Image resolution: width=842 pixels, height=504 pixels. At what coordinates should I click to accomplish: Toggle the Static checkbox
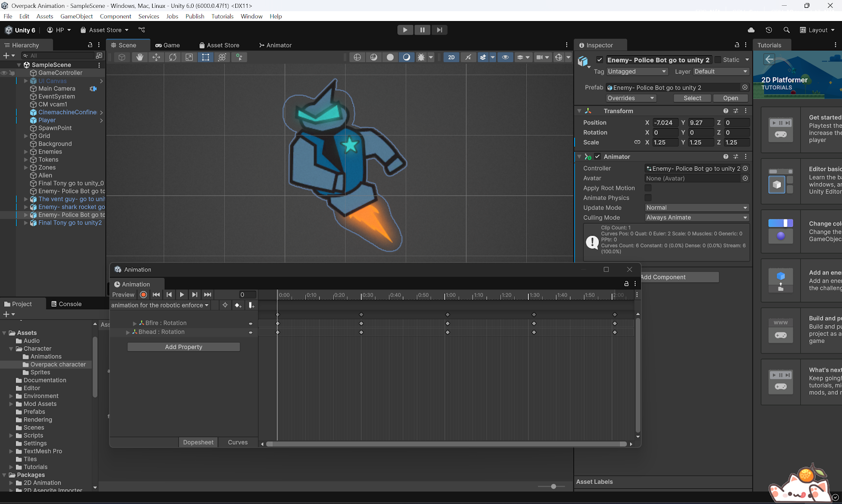717,60
